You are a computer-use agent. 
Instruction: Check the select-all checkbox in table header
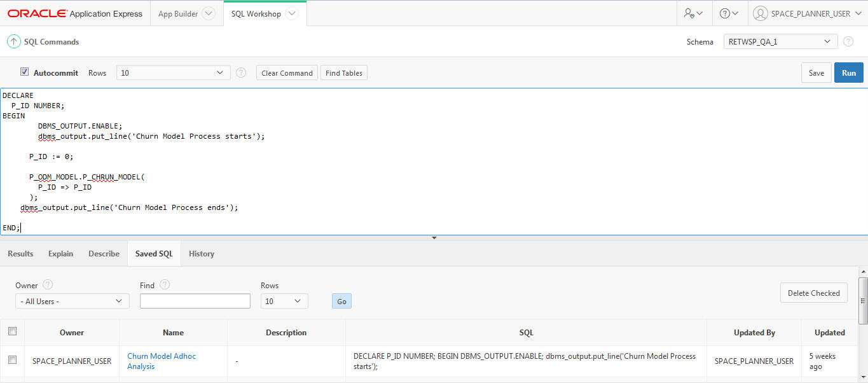pyautogui.click(x=12, y=331)
